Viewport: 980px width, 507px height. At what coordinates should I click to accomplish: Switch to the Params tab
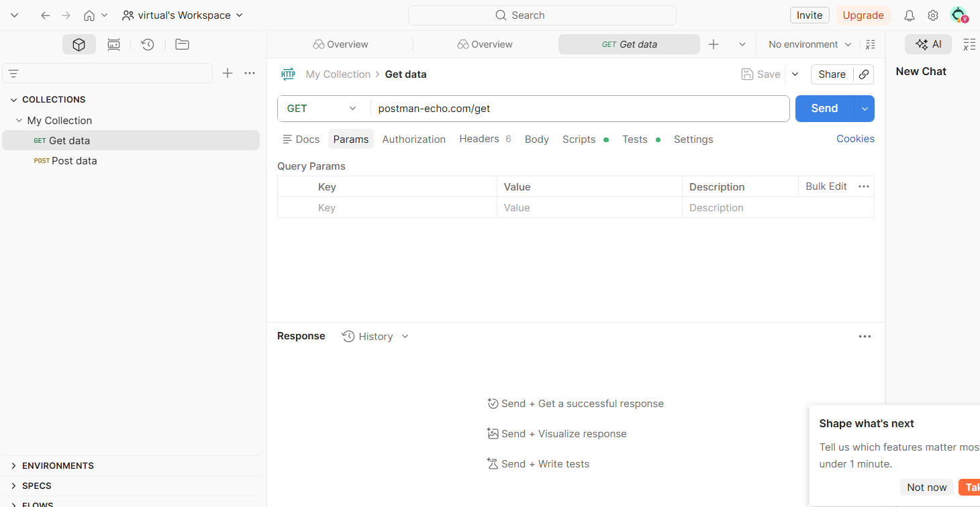(351, 139)
